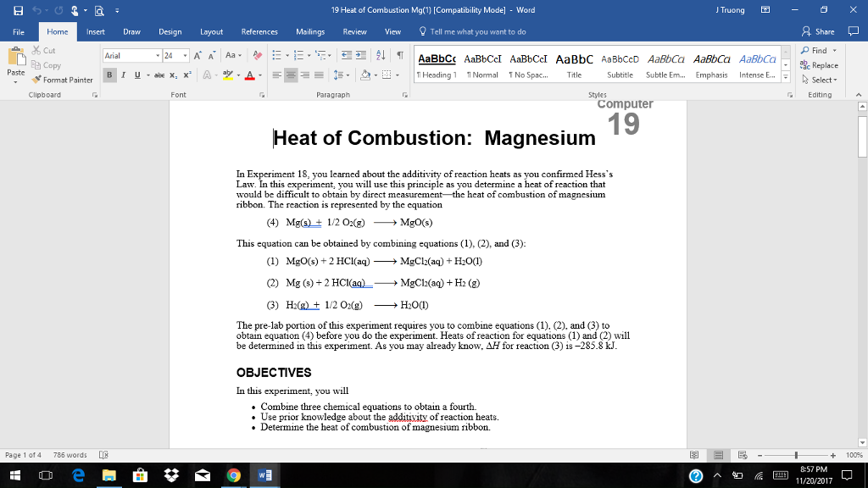
Task: Apply the Title style
Action: pyautogui.click(x=574, y=65)
